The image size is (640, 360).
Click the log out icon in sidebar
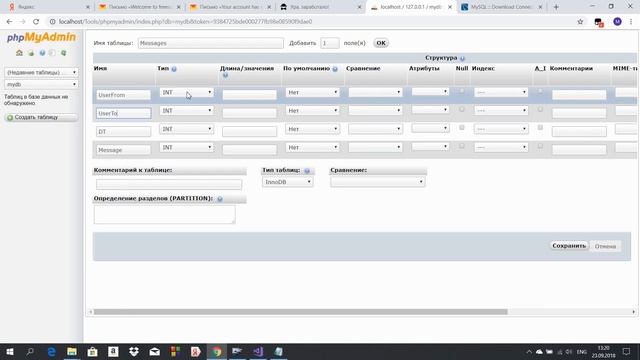pos(31,53)
